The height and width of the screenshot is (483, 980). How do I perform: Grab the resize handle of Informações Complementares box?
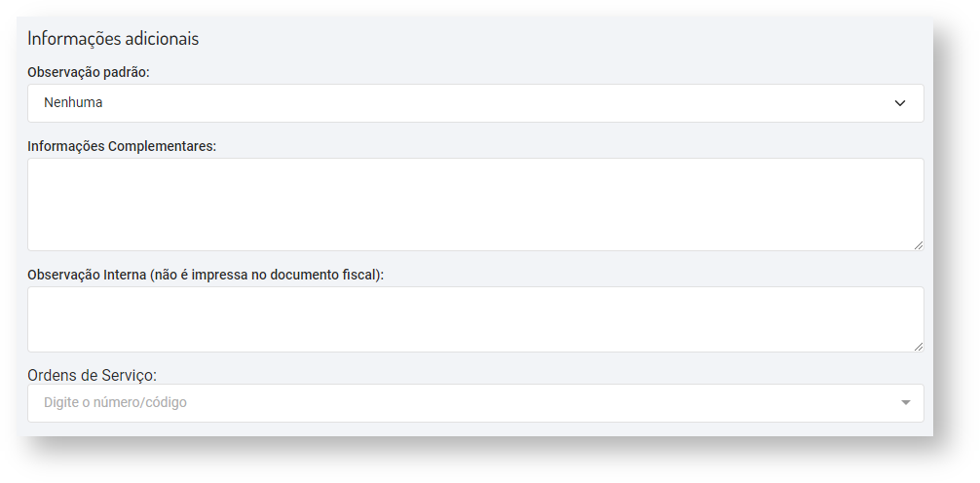coord(918,244)
